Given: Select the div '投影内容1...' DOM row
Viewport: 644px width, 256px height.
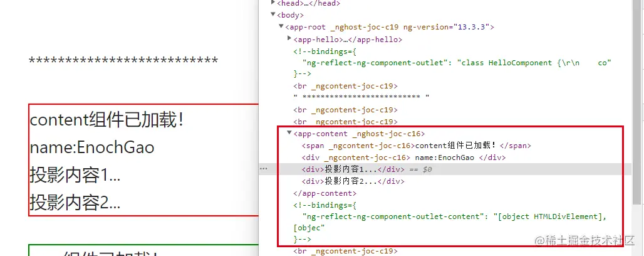Looking at the screenshot, I should [x=445, y=169].
